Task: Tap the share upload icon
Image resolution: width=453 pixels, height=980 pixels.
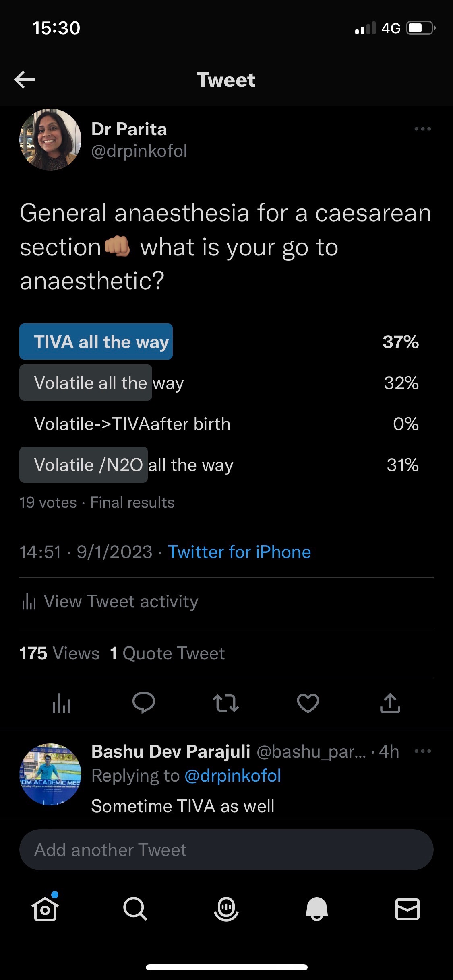Action: pyautogui.click(x=390, y=703)
